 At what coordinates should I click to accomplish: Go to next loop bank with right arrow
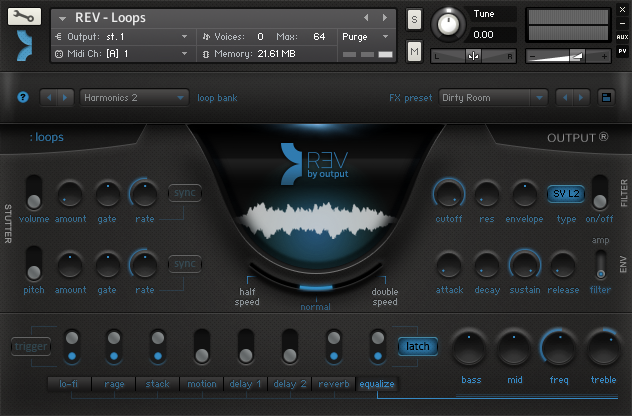(65, 98)
